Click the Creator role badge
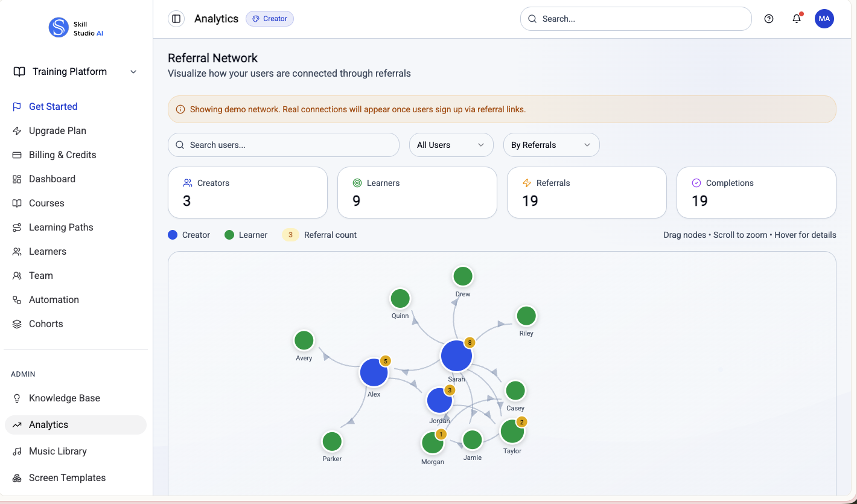857x504 pixels. [x=270, y=19]
